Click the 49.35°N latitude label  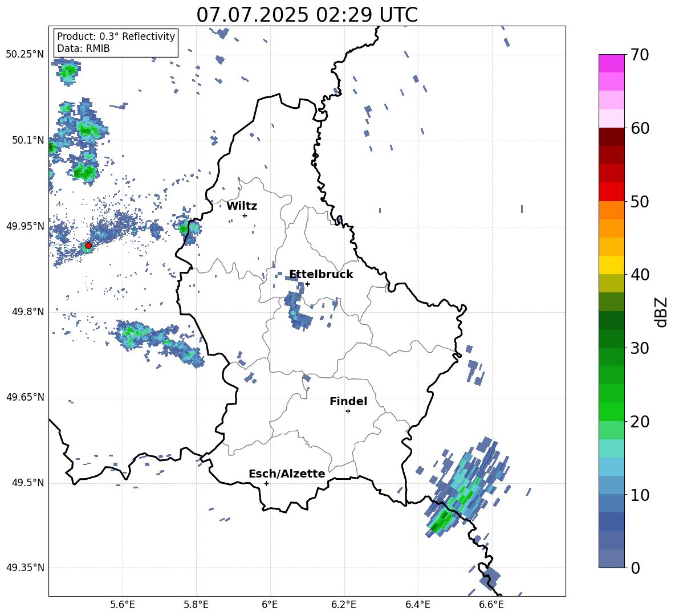point(25,568)
